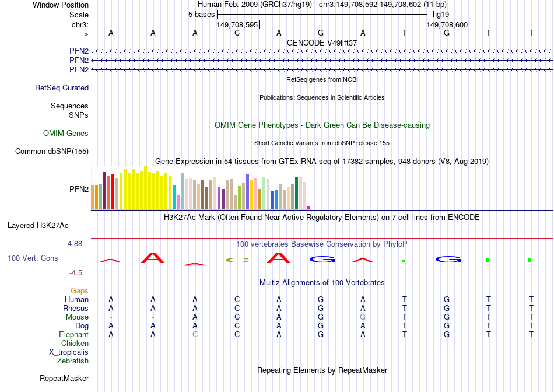Select the Rhesus alignment row label
Viewport: 554px width, 392px height.
(x=76, y=308)
